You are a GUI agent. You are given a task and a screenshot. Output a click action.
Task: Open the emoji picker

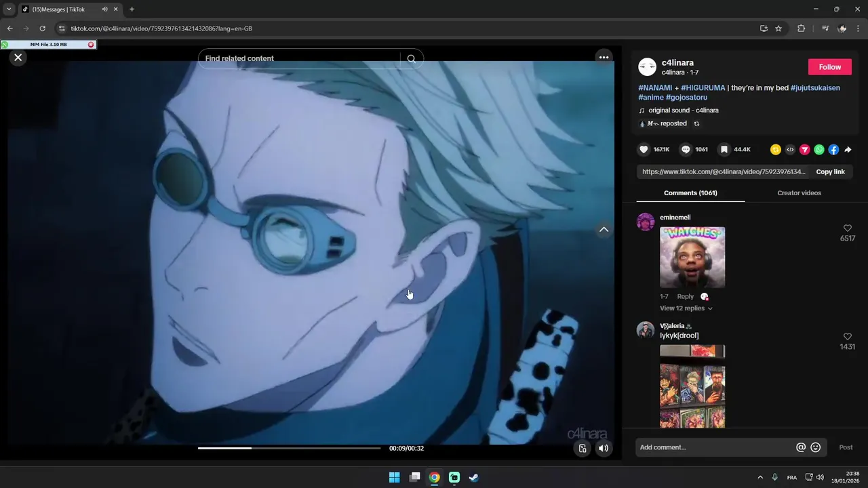click(x=816, y=447)
